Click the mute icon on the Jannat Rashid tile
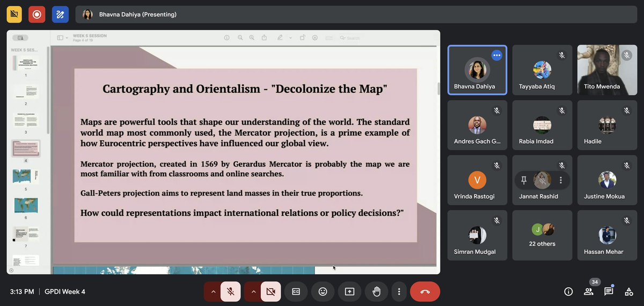This screenshot has height=306, width=644. [542, 180]
